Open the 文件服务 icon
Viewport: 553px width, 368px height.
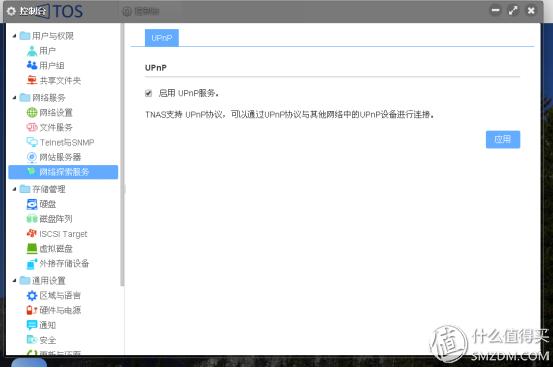32,127
